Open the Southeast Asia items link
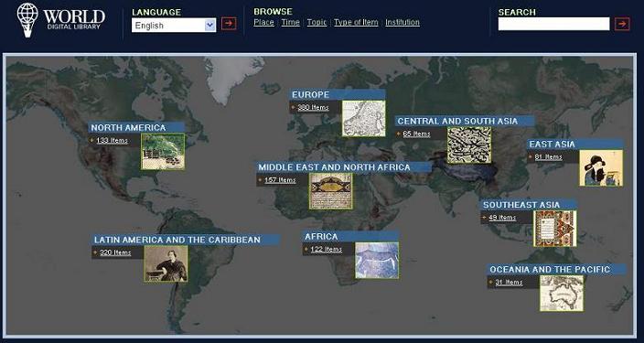Image resolution: width=644 pixels, height=343 pixels. point(502,218)
